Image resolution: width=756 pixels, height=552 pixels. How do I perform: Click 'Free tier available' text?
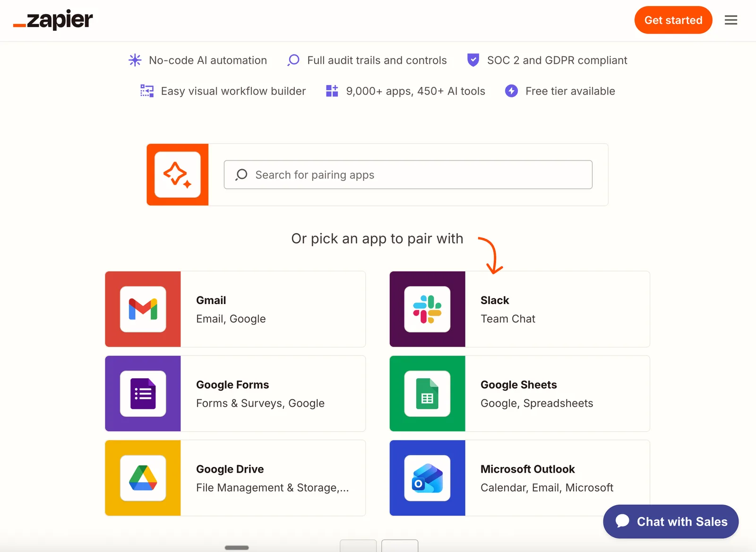(570, 91)
